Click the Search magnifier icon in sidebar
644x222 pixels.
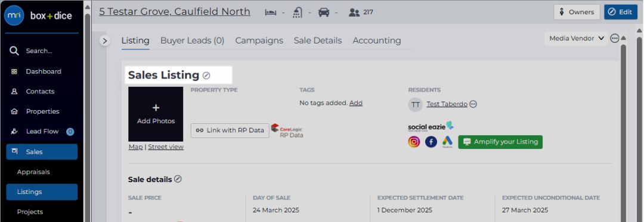click(14, 51)
